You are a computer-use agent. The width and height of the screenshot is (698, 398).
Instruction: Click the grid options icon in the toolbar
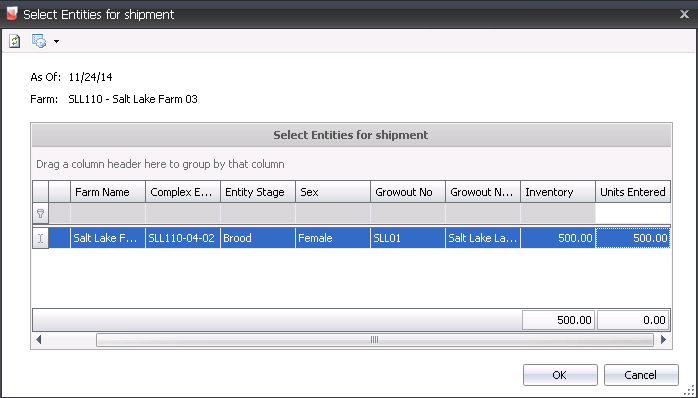[39, 41]
